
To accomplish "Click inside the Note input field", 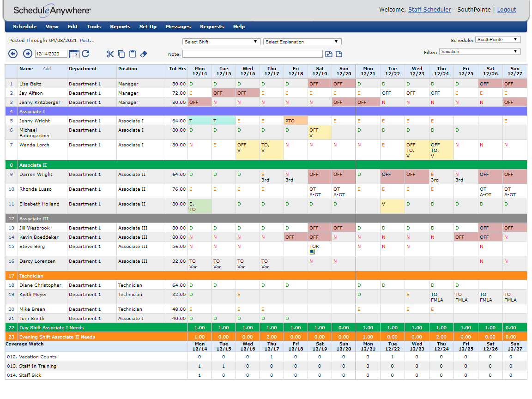I will (252, 54).
